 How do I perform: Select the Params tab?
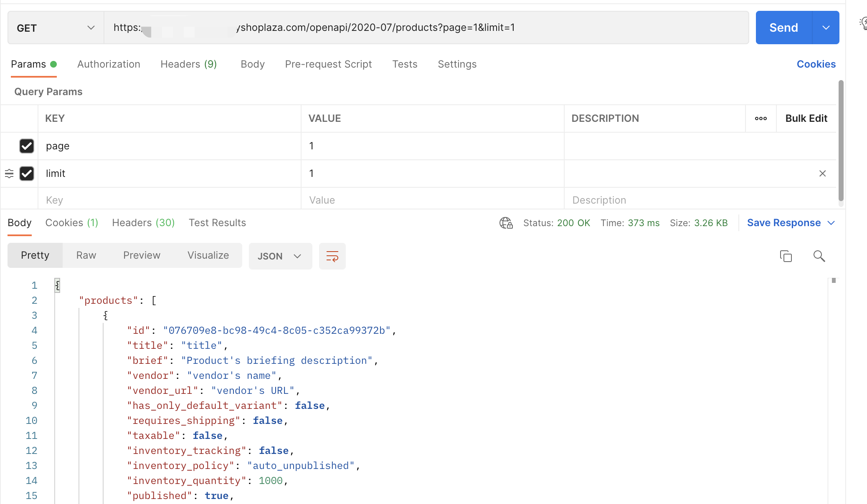(x=33, y=64)
